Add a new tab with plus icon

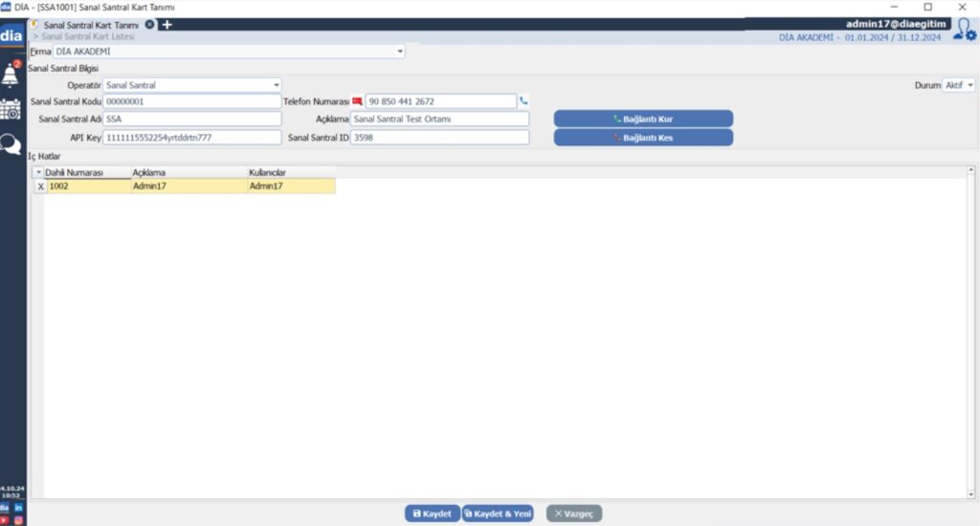click(x=167, y=24)
